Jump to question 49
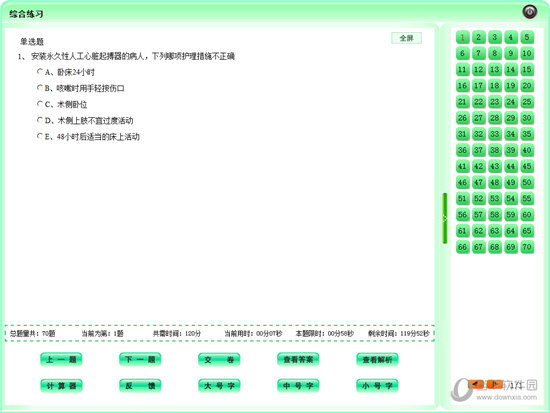This screenshot has width=550, height=413. pyautogui.click(x=511, y=182)
